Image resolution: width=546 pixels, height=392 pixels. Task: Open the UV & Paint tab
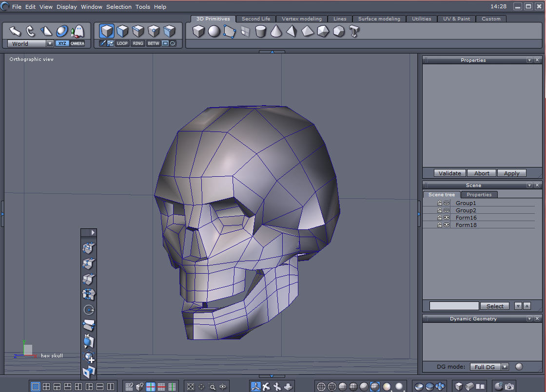[x=456, y=19]
